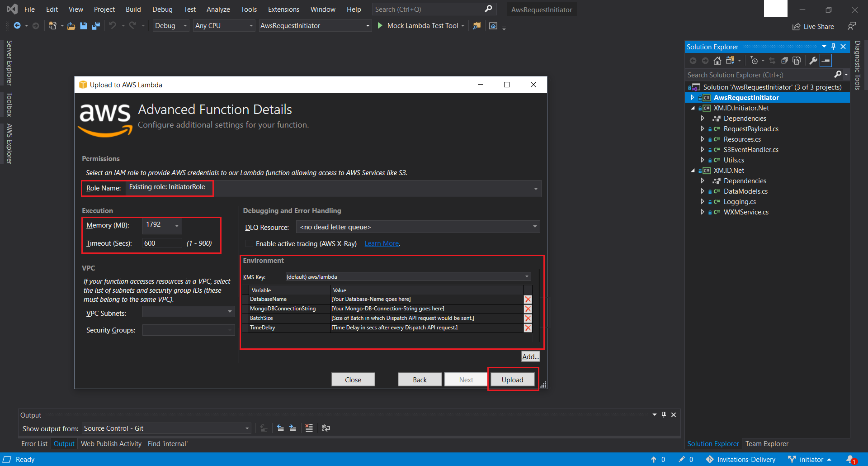
Task: Remove the TimeDelay environment variable row
Action: pyautogui.click(x=528, y=328)
